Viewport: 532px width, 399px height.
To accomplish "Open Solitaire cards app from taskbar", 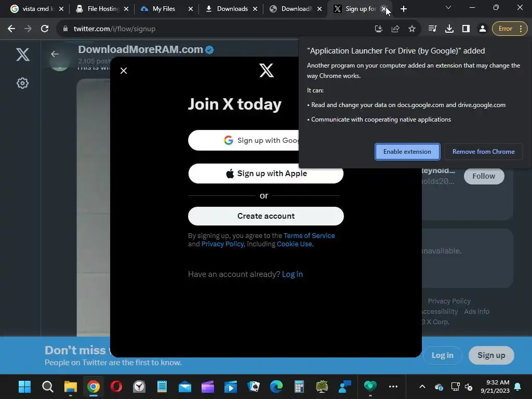I will [x=254, y=387].
